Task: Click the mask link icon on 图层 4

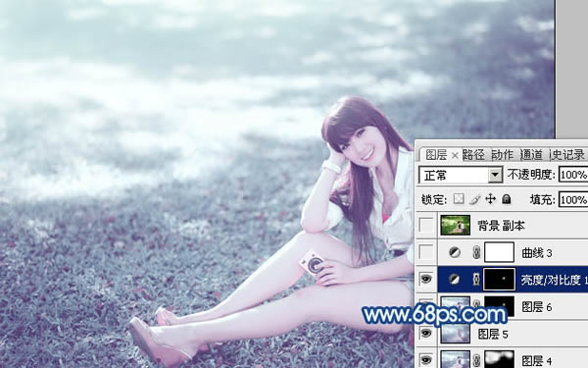Action: coord(476,360)
